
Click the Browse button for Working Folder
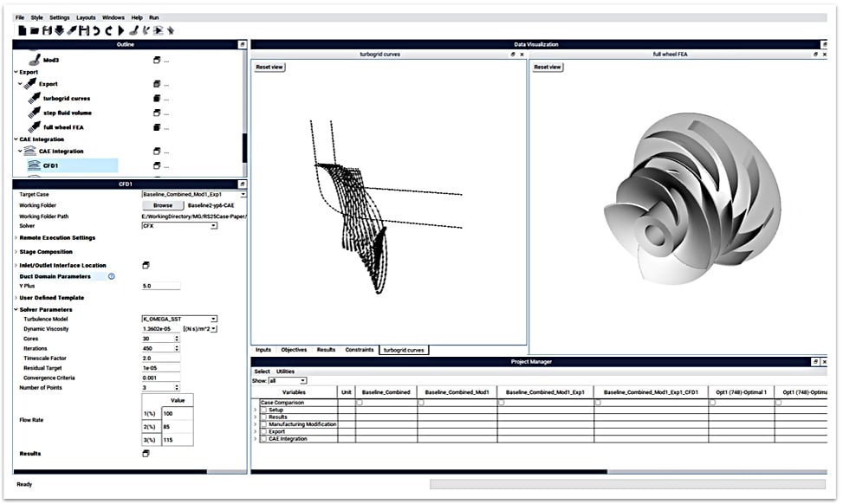(x=163, y=205)
